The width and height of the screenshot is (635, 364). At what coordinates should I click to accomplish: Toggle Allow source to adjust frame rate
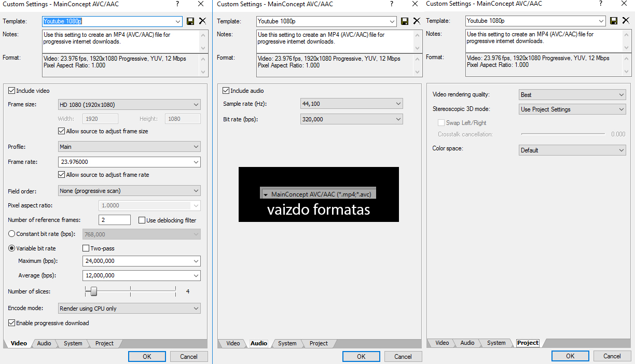(62, 175)
